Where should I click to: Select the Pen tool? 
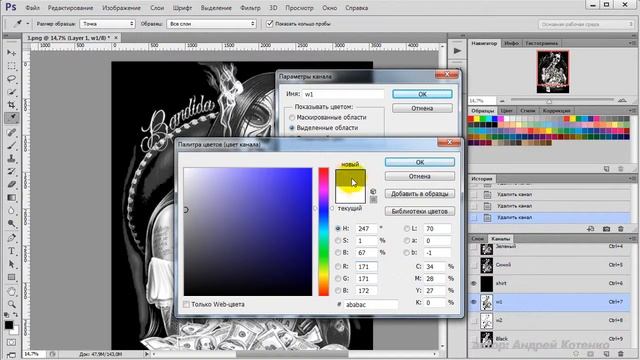pyautogui.click(x=11, y=238)
